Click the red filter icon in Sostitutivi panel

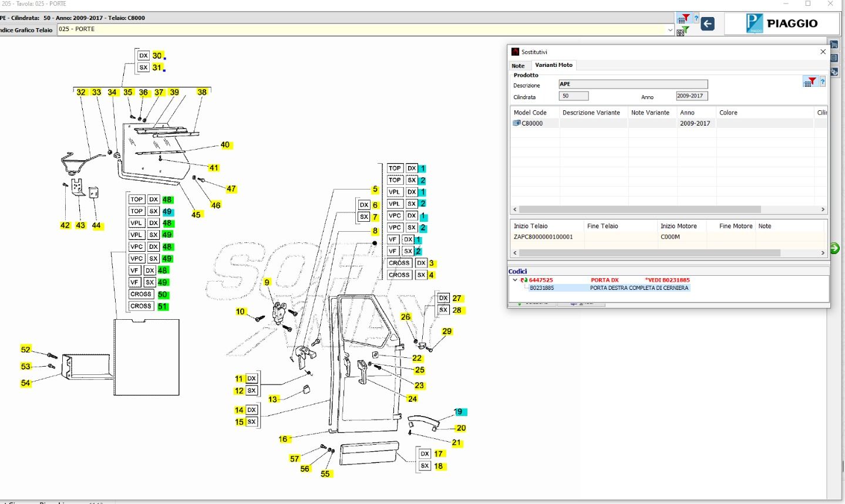[810, 82]
